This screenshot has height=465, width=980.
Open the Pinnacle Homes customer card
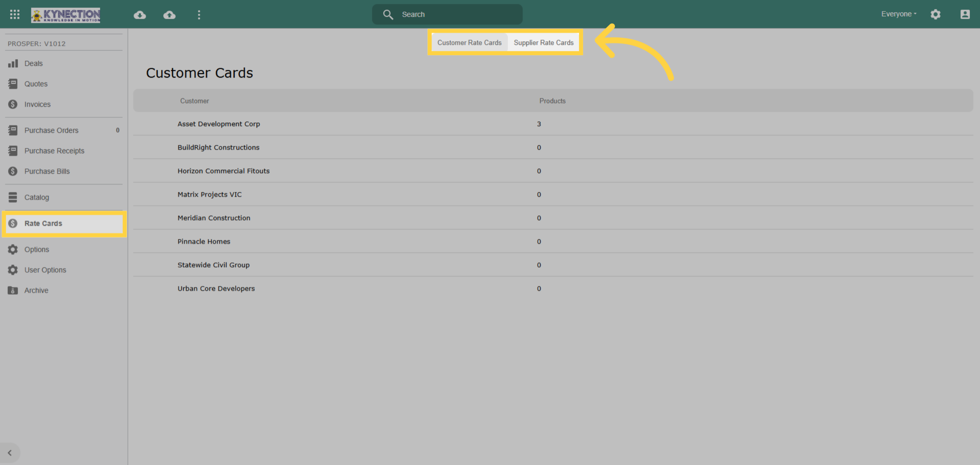pyautogui.click(x=553, y=241)
